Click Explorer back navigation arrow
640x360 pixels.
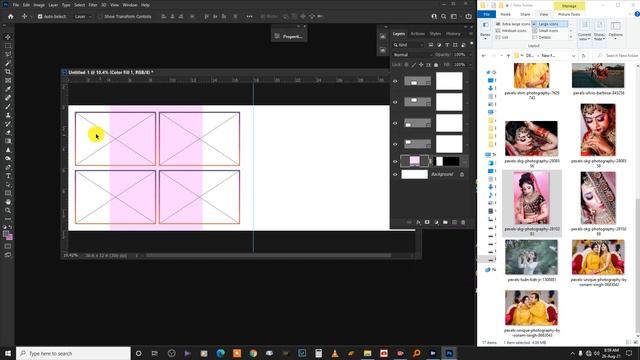(484, 56)
